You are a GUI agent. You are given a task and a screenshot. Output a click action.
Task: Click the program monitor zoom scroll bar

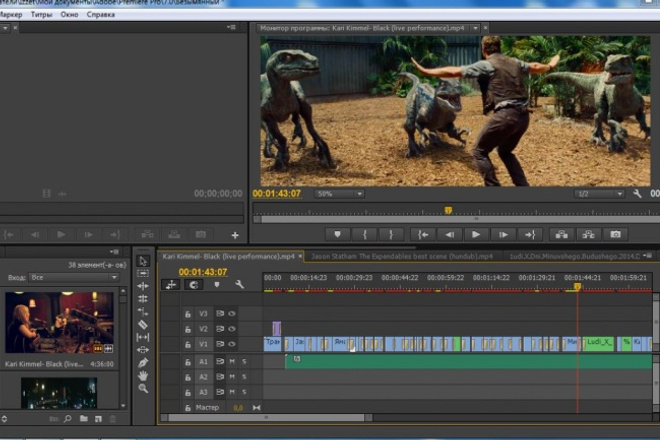[456, 219]
